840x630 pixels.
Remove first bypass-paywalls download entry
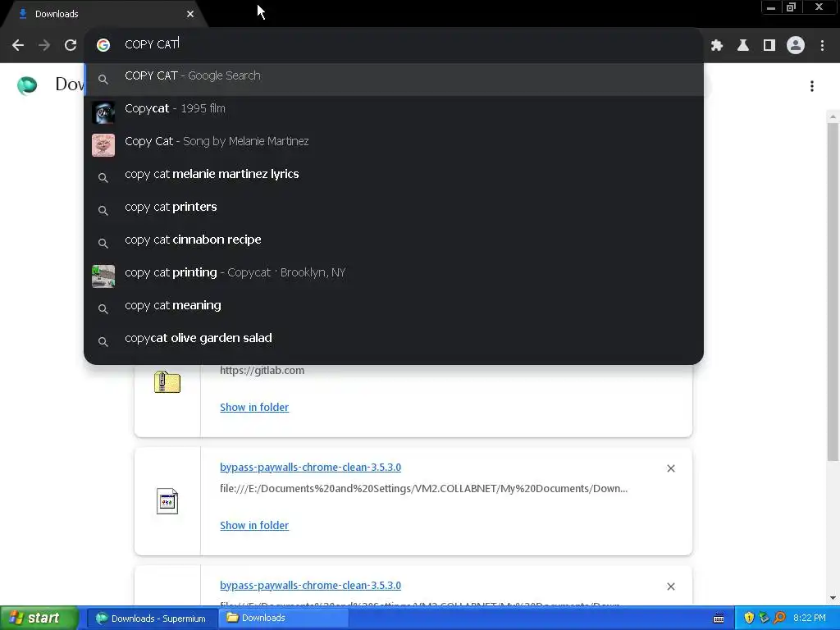671,468
